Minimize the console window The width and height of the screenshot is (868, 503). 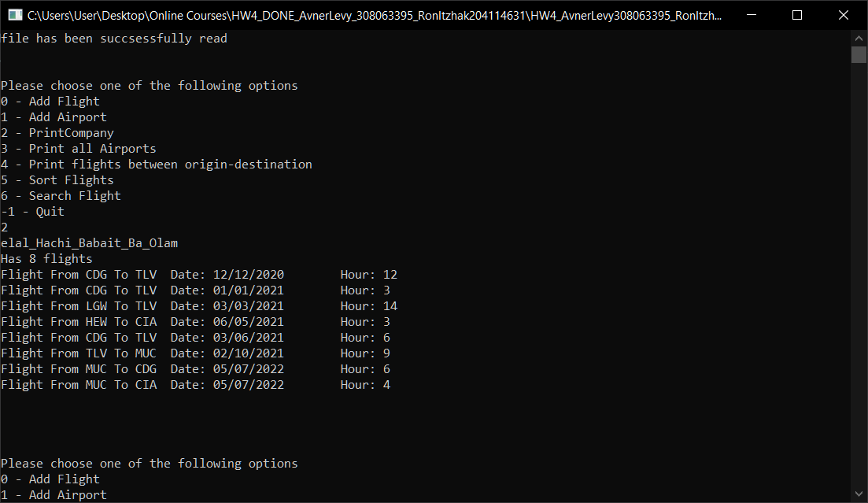(752, 15)
